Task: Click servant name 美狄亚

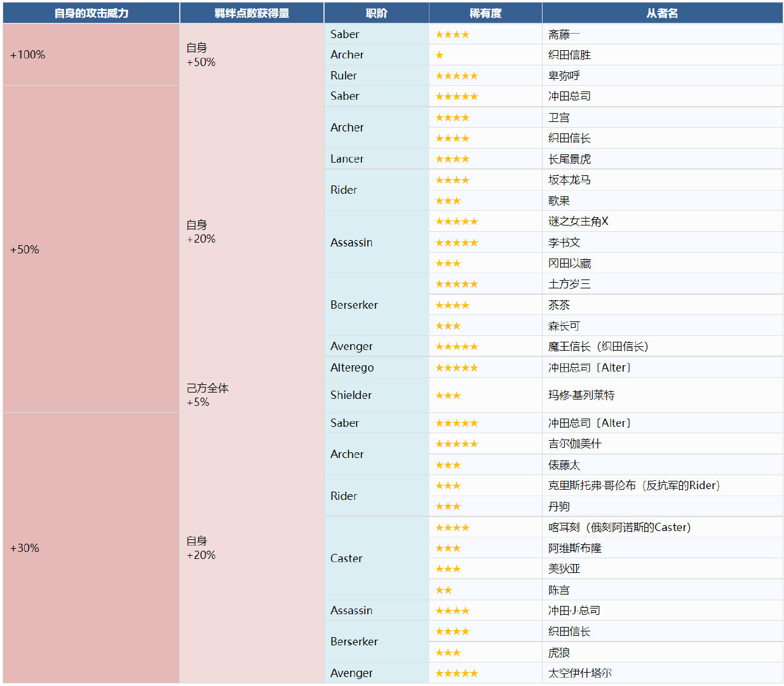Action: coord(564,568)
